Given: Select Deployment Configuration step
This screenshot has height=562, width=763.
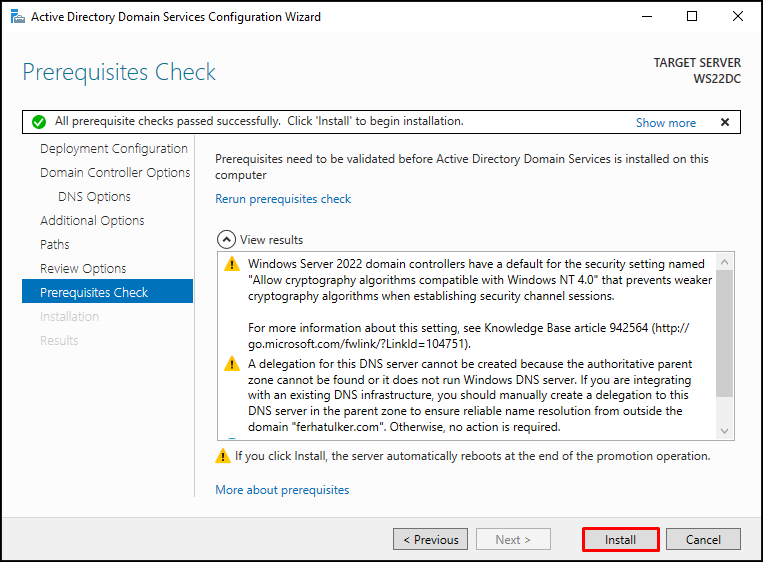Looking at the screenshot, I should pyautogui.click(x=113, y=148).
